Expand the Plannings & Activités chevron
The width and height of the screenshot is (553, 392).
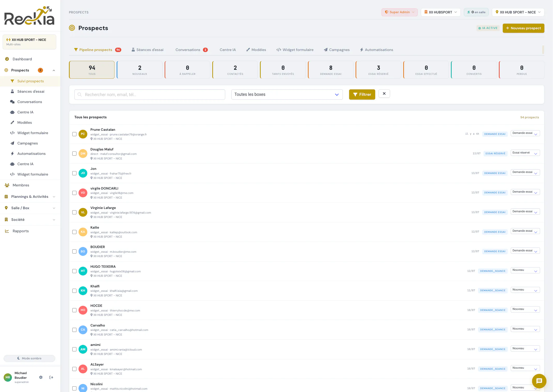54,197
